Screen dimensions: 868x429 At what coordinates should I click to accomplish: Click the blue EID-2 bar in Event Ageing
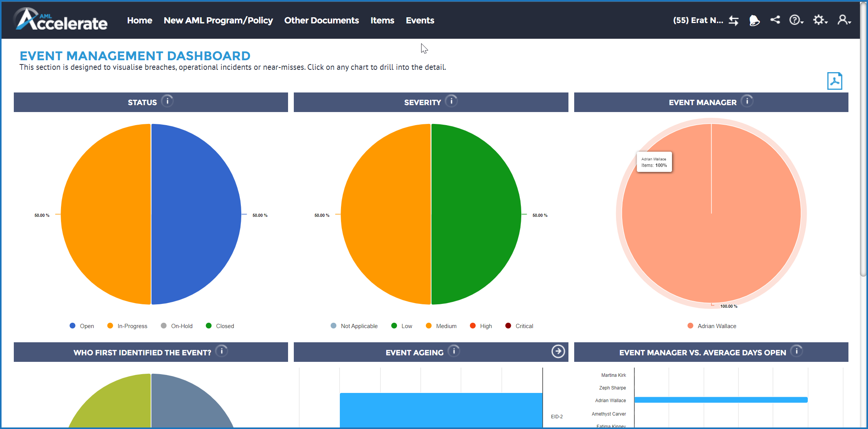(x=441, y=410)
